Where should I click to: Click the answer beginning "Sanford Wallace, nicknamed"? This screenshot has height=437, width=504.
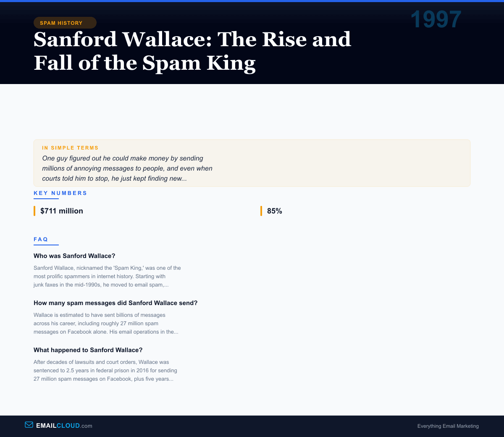click(x=107, y=276)
